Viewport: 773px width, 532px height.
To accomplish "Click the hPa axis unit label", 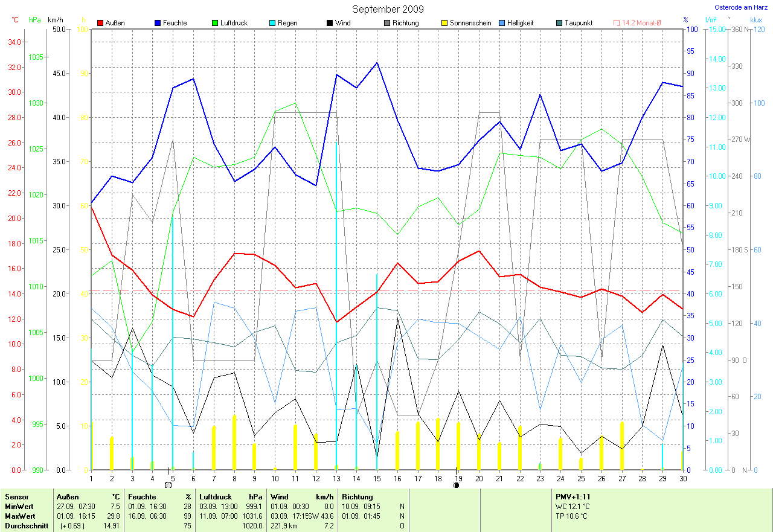I will click(35, 19).
